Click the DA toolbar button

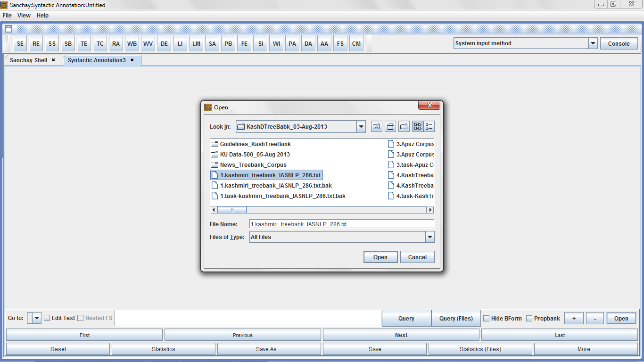[x=308, y=44]
